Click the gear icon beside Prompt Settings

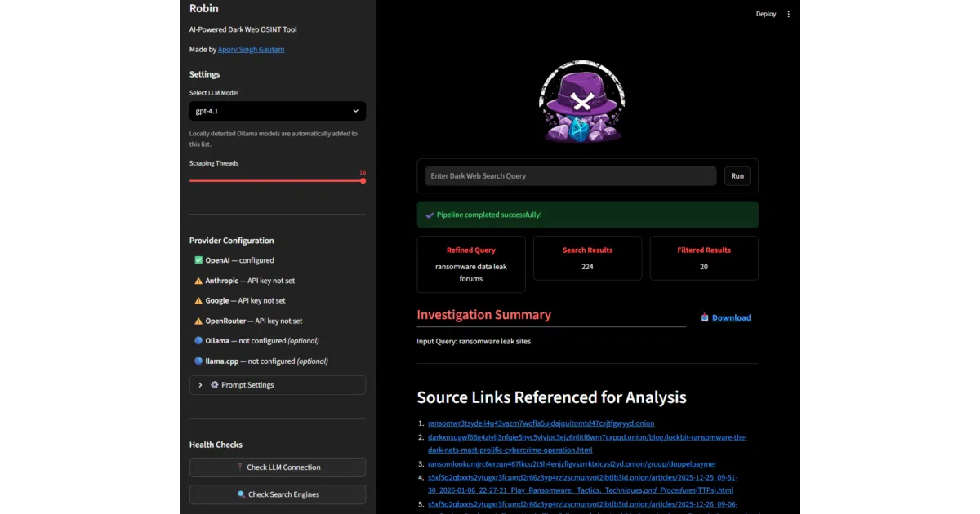tap(215, 385)
